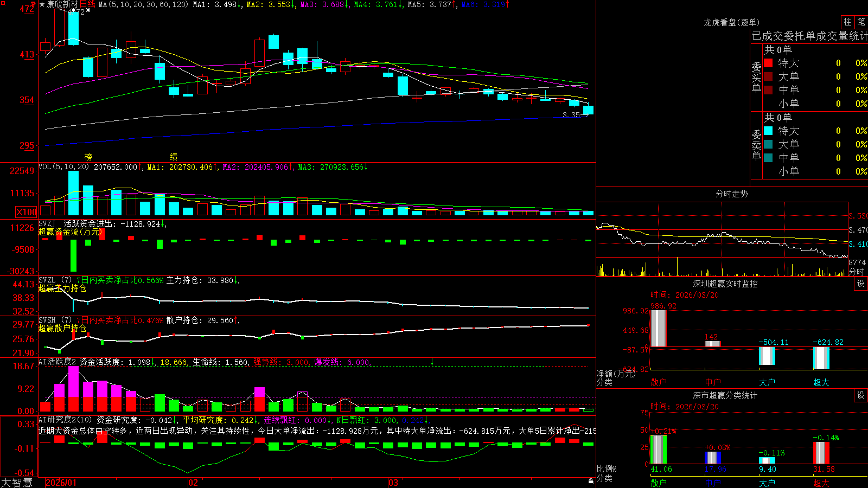Click the 大智慧 logo below the charts
The height and width of the screenshot is (488, 868).
(x=17, y=483)
